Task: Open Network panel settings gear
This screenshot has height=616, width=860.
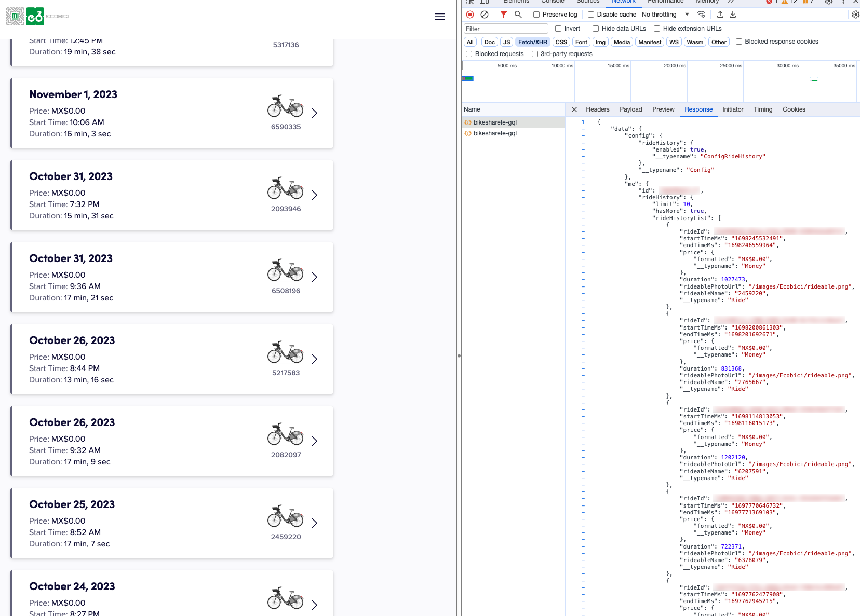Action: tap(855, 15)
